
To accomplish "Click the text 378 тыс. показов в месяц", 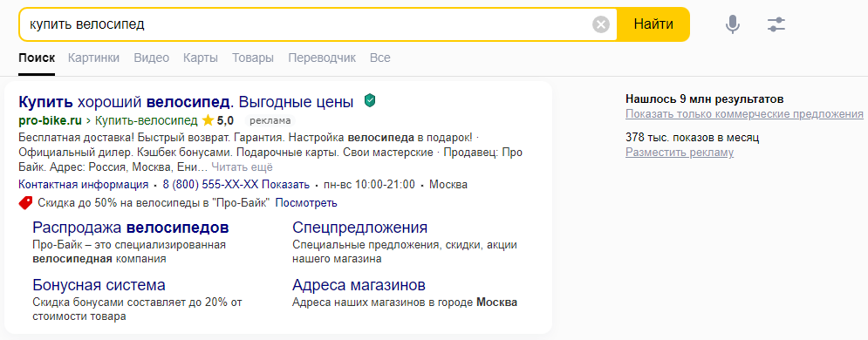I will (692, 137).
